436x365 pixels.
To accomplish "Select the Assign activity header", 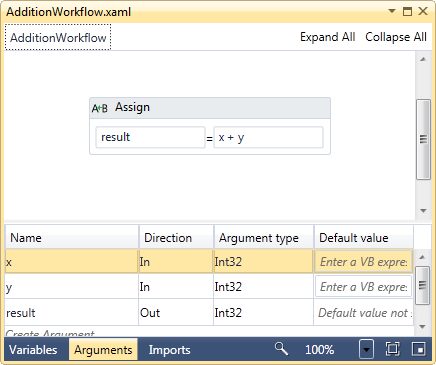I will [210, 108].
